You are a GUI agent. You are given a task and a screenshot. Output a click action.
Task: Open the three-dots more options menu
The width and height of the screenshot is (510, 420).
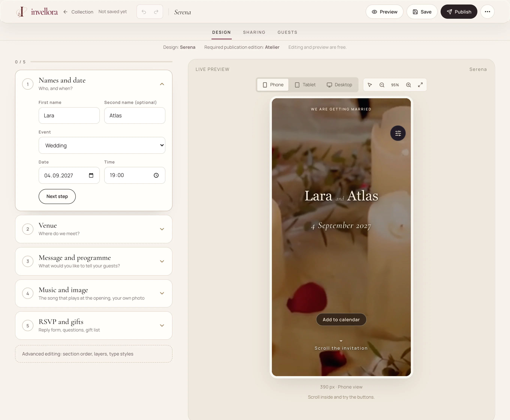(x=487, y=12)
